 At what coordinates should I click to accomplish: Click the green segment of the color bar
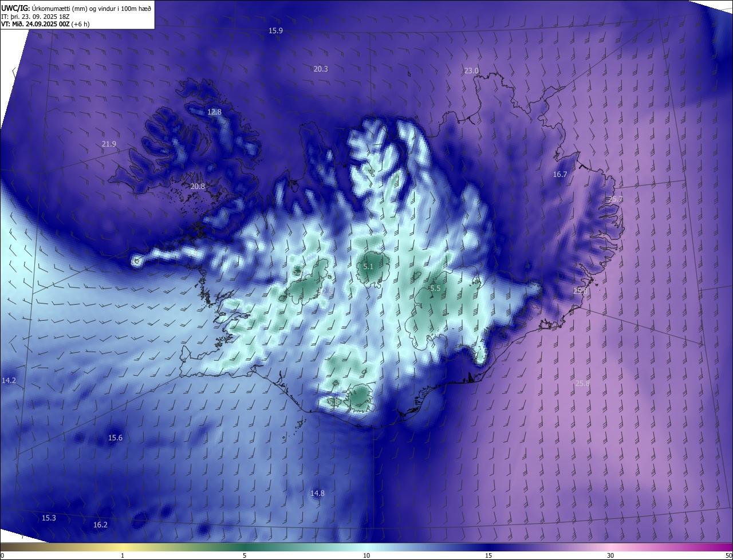pyautogui.click(x=245, y=547)
